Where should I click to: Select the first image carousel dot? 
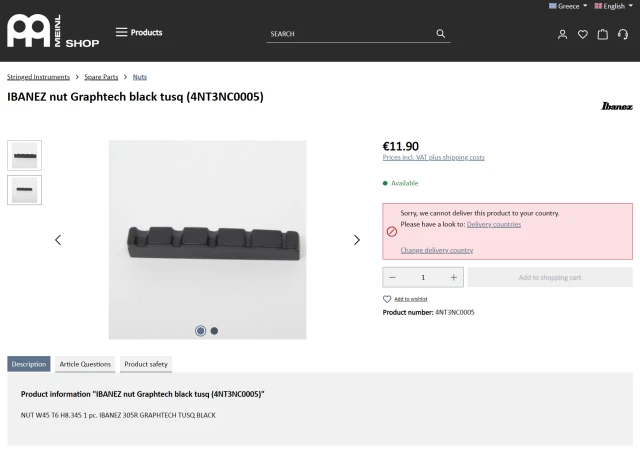point(200,331)
